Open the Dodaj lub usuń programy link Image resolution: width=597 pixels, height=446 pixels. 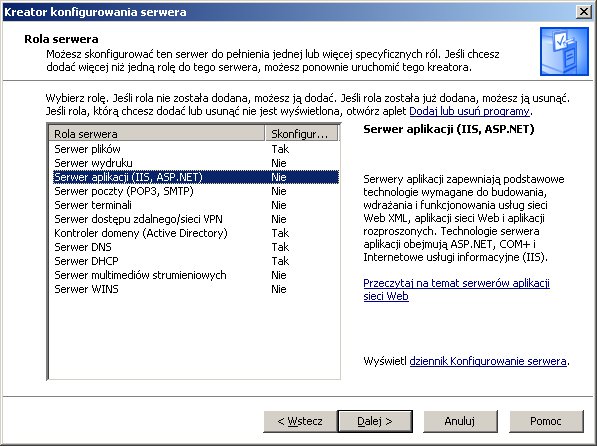point(469,111)
